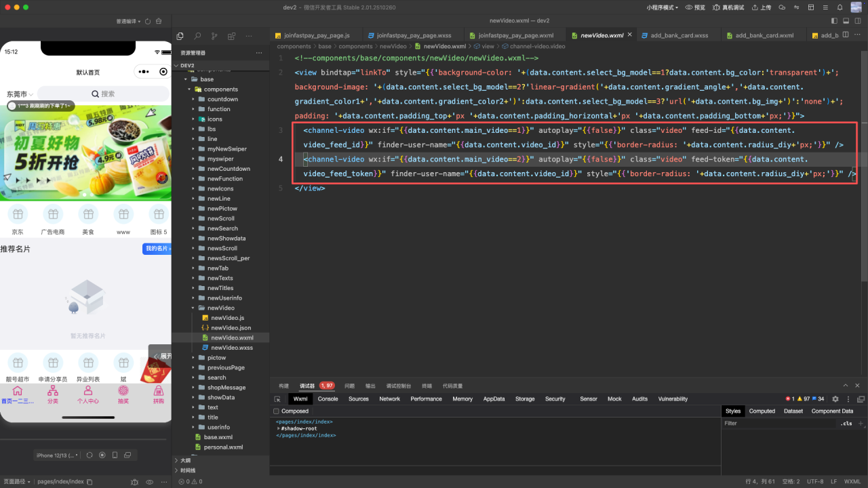Click the 上传 upload button
Screen dimensions: 868x488
click(x=762, y=7)
